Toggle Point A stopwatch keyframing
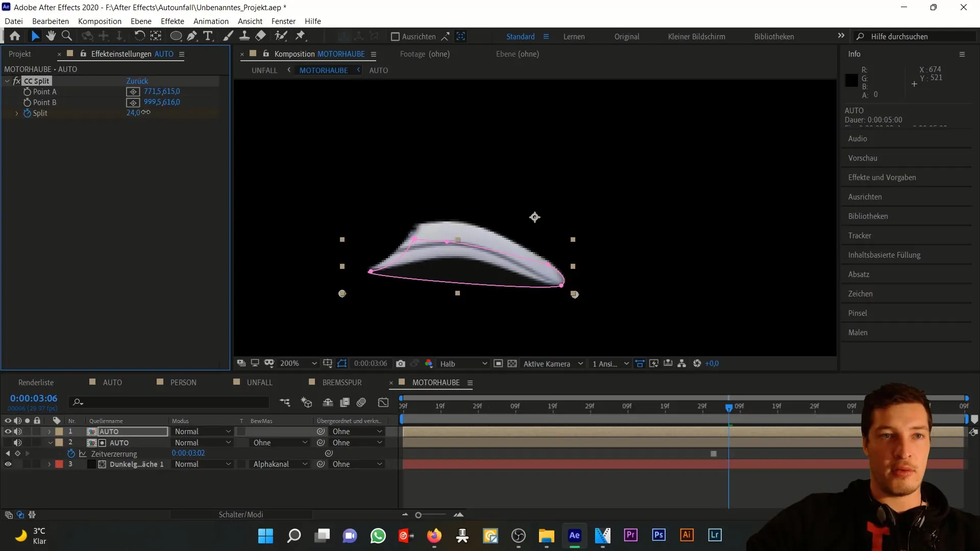Viewport: 980px width, 551px height. (27, 92)
